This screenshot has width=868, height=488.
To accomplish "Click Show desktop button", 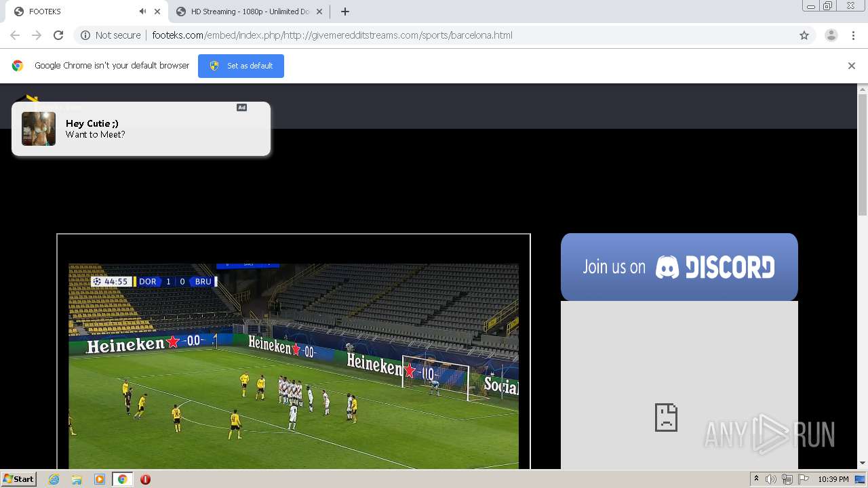I will pyautogui.click(x=861, y=479).
